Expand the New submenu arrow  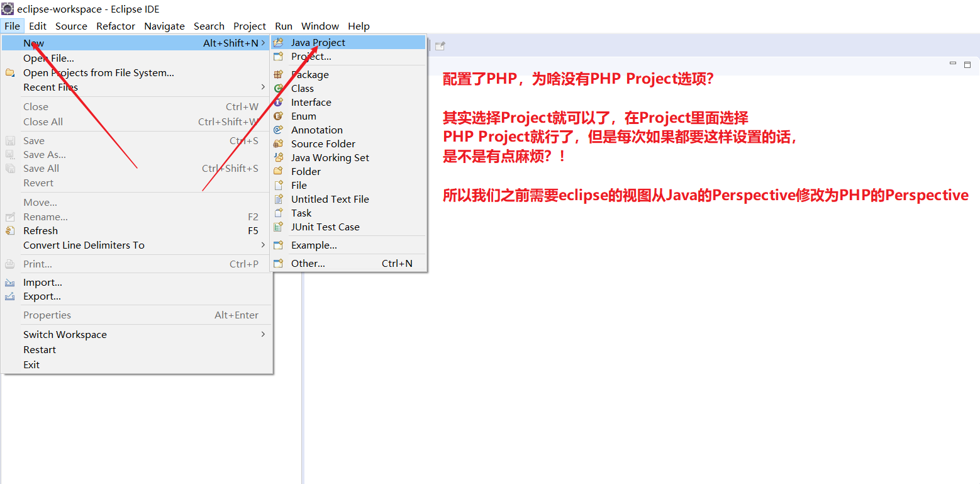pyautogui.click(x=263, y=43)
